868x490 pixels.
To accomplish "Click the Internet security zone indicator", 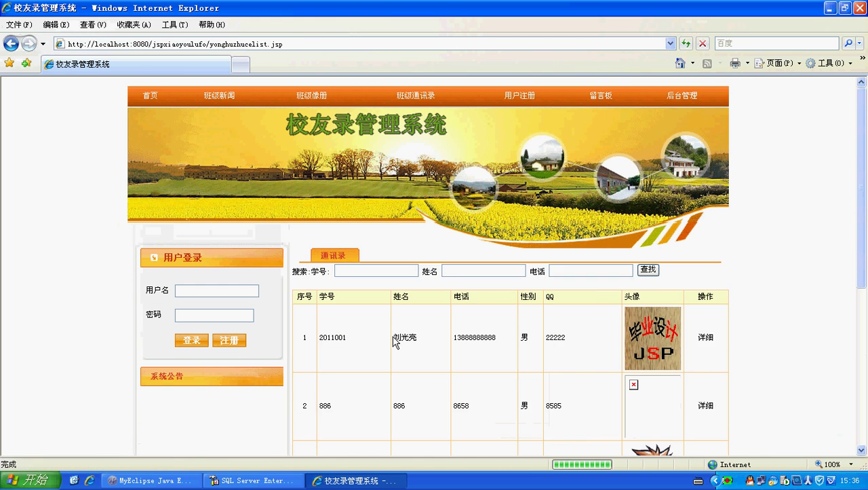I will pyautogui.click(x=729, y=465).
